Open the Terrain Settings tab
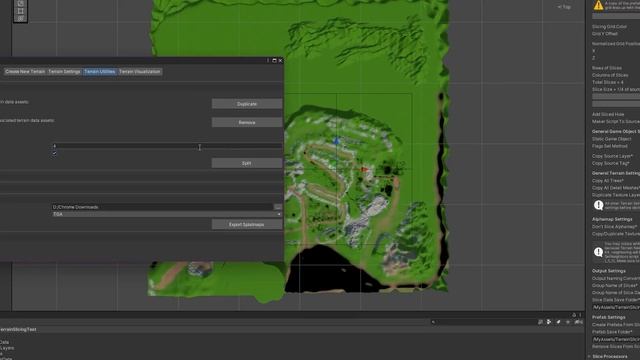This screenshot has height=360, width=640. (64, 71)
